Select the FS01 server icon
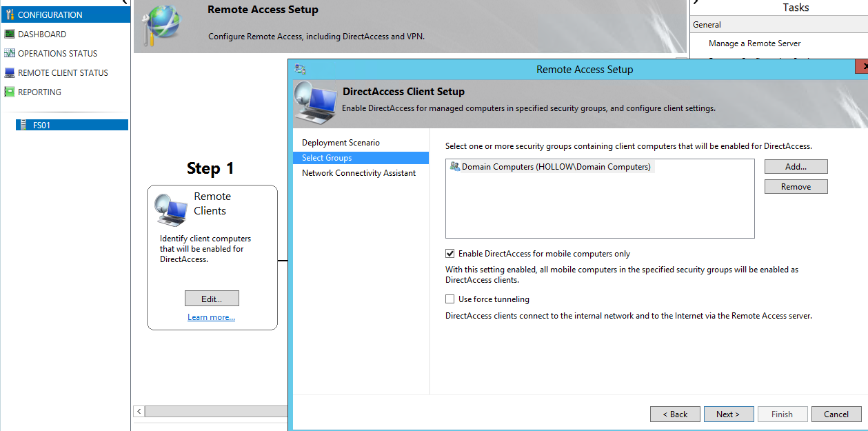Image resolution: width=868 pixels, height=431 pixels. pyautogui.click(x=23, y=125)
